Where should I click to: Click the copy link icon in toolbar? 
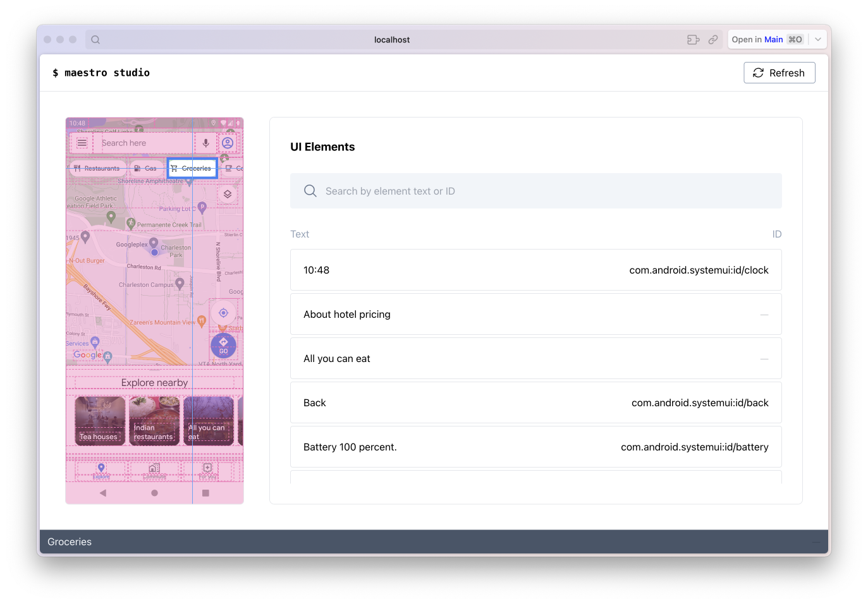(x=713, y=39)
